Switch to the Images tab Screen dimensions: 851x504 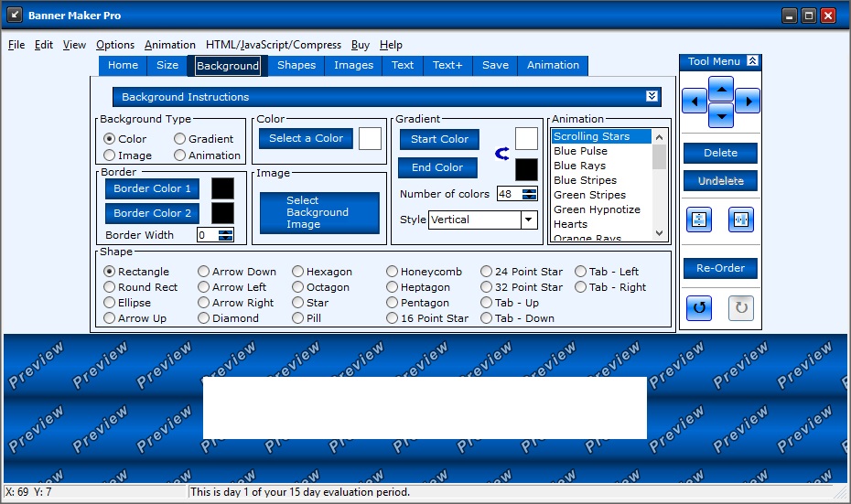354,65
